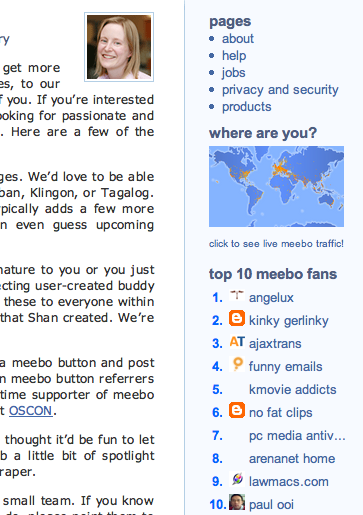Open the pc media antiv... fan link
The width and height of the screenshot is (363, 515).
pos(297,436)
